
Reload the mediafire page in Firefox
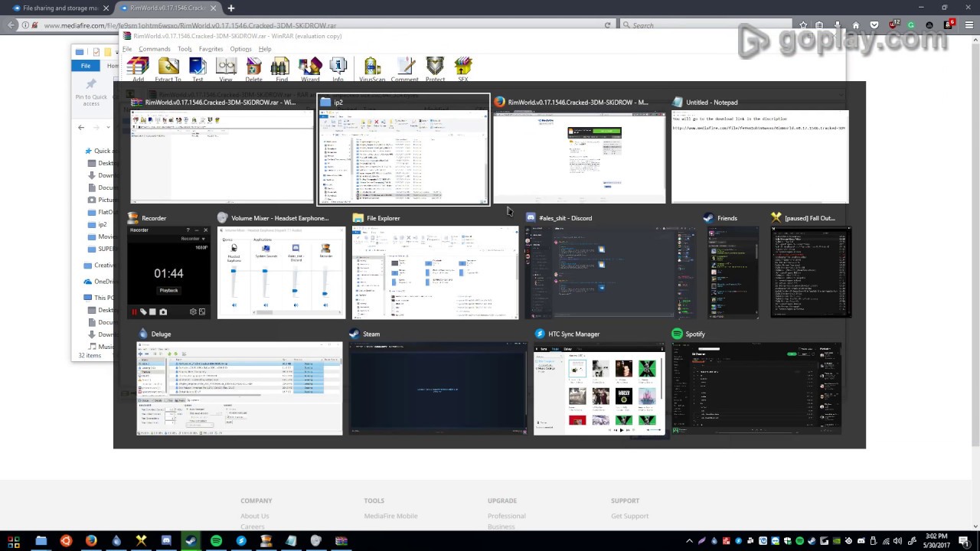[608, 25]
